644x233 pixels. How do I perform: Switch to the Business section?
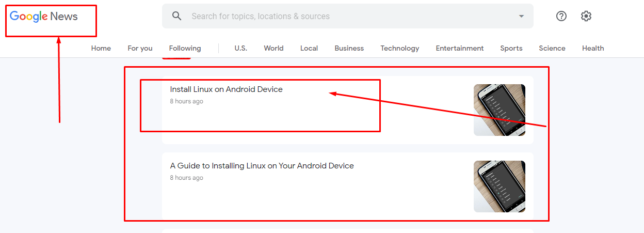point(349,48)
